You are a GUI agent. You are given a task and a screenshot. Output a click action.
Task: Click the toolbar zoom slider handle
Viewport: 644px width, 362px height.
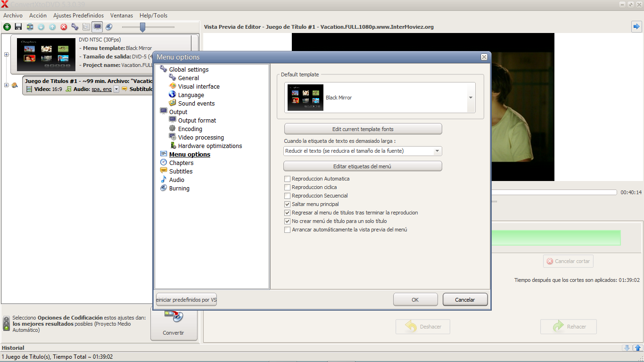point(142,27)
